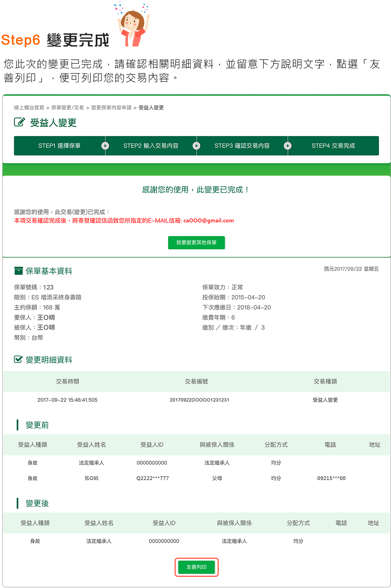Click 下次應繳日:2018-04-20 line
Screen dimensions: 391x588
[237, 307]
